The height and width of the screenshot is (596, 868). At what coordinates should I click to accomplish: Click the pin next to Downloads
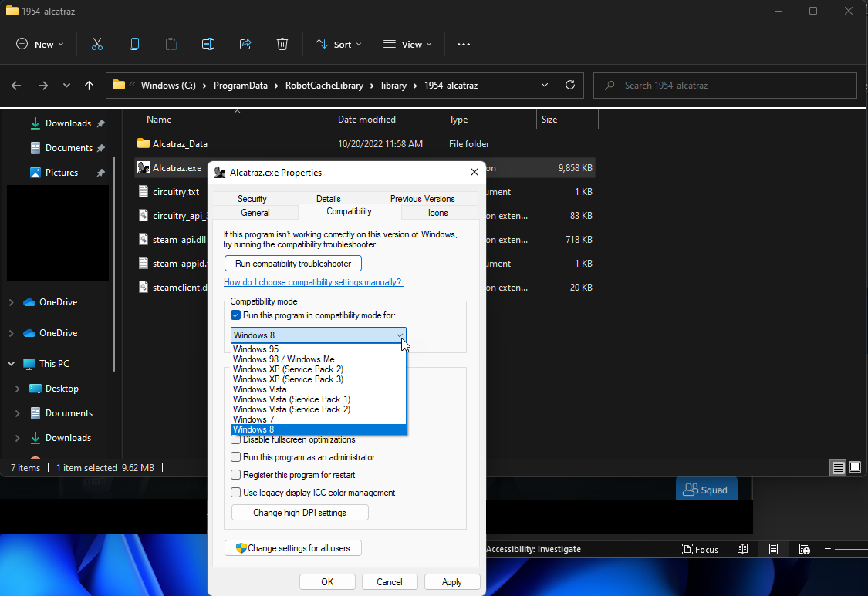[x=101, y=123]
